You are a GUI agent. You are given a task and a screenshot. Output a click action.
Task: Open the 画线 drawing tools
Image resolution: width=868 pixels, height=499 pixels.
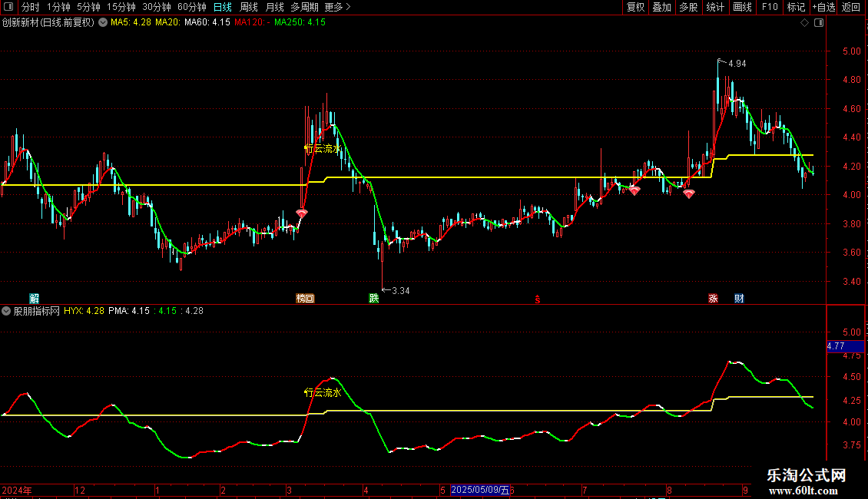point(742,7)
